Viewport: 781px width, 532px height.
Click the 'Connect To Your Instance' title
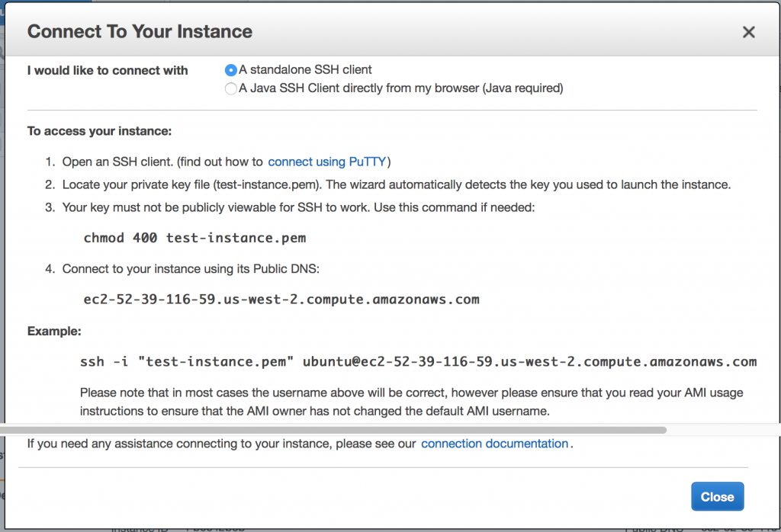click(140, 32)
